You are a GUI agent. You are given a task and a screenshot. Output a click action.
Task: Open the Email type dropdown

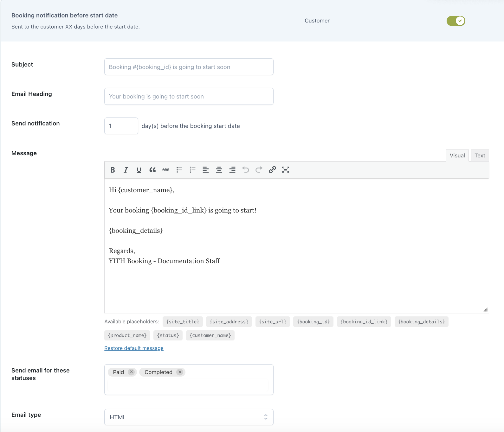[189, 417]
